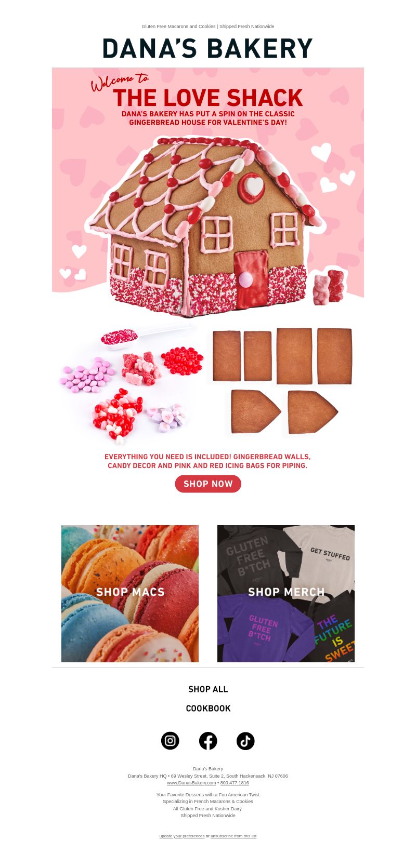
Task: Click unsubscribe from this list link
Action: point(233,836)
